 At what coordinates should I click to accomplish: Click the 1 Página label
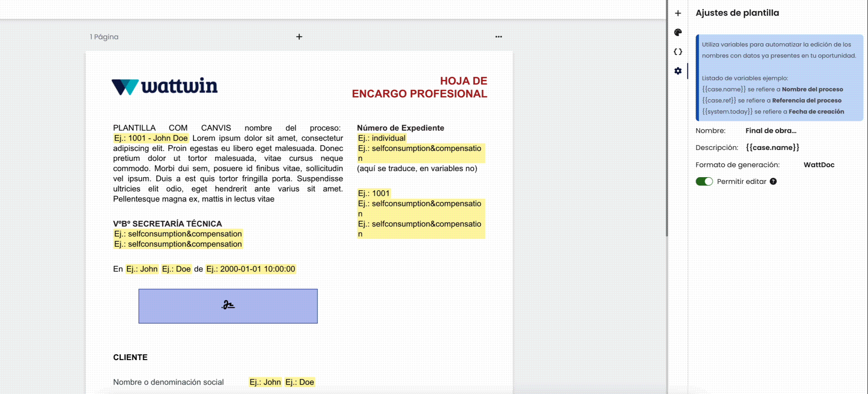pyautogui.click(x=104, y=37)
